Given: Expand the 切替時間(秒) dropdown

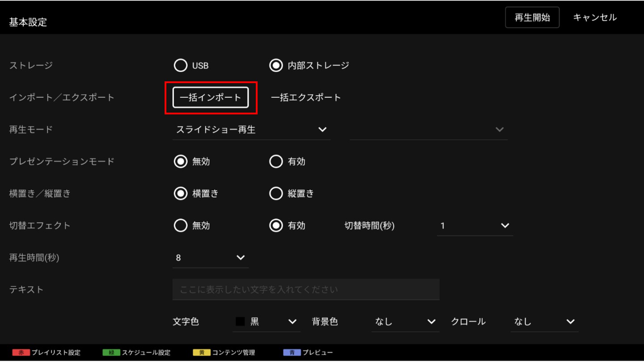Looking at the screenshot, I should (475, 226).
